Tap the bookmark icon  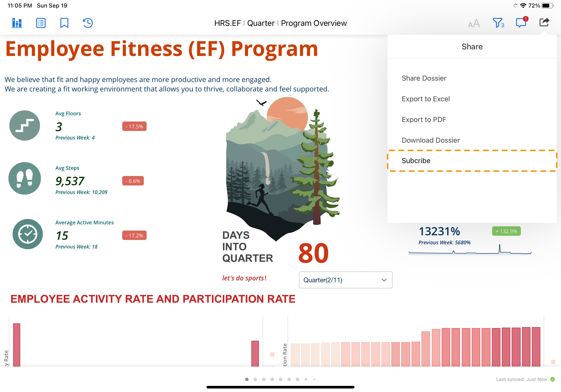point(64,23)
